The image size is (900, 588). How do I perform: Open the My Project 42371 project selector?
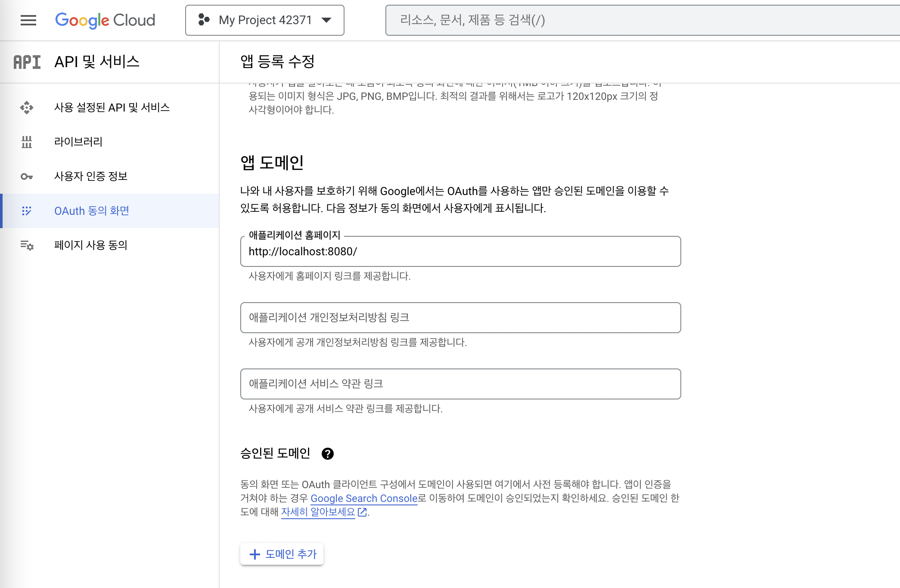coord(264,20)
